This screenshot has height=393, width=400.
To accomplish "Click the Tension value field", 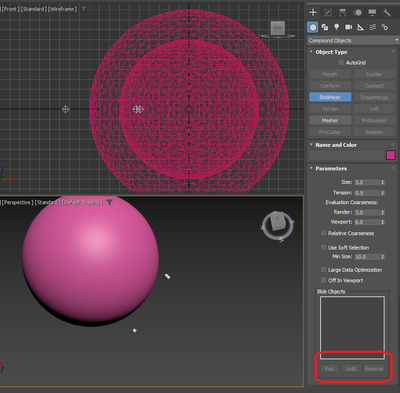I will 367,193.
